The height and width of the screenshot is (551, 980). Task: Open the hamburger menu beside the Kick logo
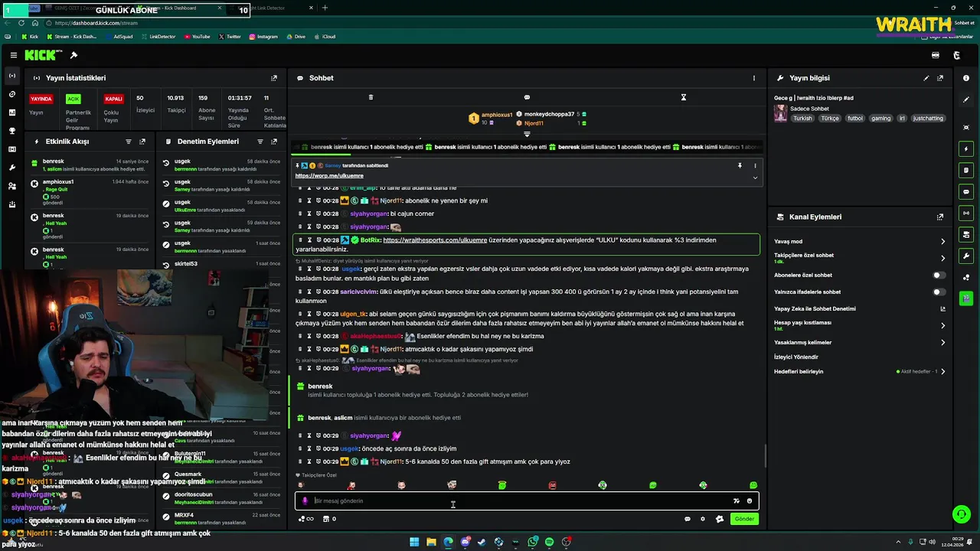click(13, 55)
